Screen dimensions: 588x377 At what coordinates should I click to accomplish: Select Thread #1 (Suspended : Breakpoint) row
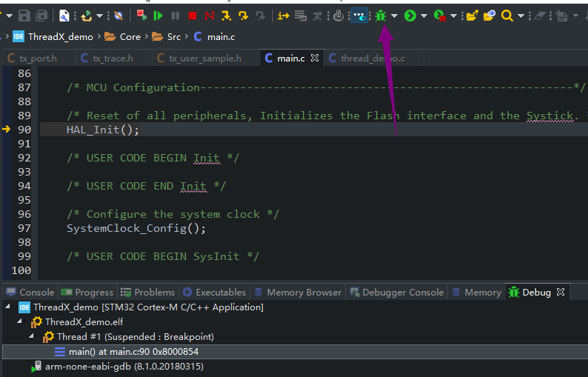[136, 337]
